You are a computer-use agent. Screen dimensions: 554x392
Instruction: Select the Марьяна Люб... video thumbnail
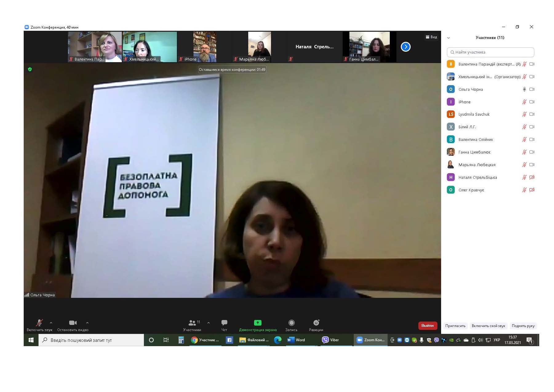click(x=260, y=47)
